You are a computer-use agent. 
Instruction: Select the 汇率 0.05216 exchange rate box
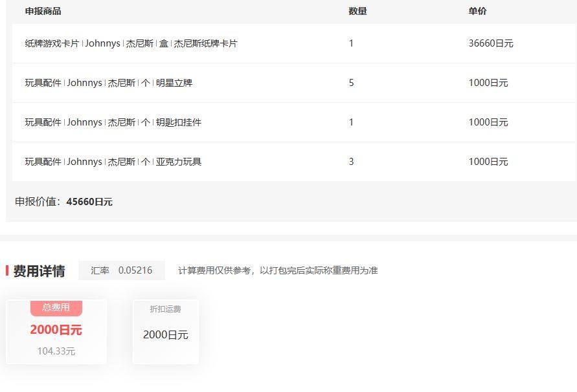[x=121, y=270]
